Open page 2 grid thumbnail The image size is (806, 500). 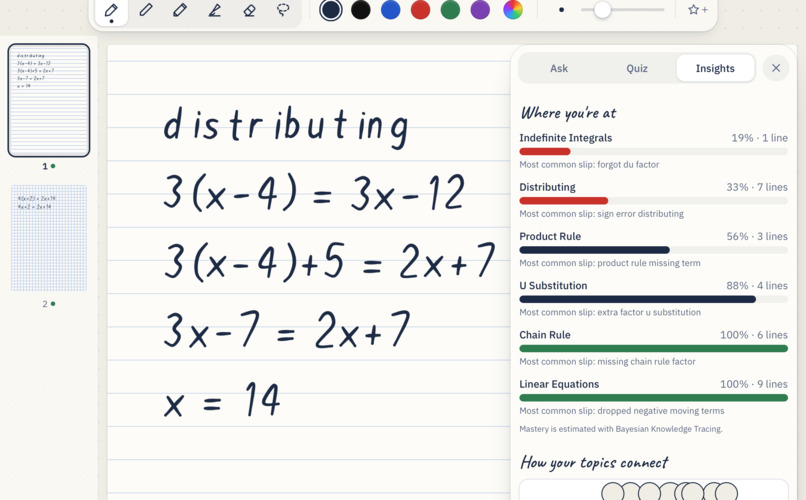click(x=49, y=238)
